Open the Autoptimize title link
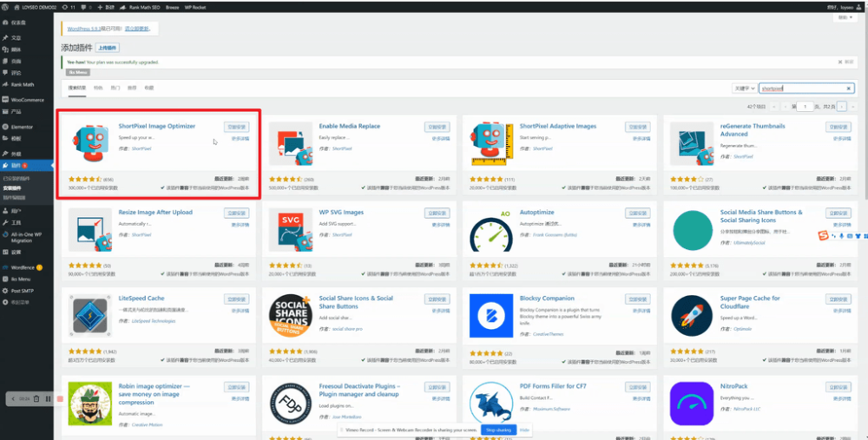Screen dimensions: 868x440 (537, 213)
